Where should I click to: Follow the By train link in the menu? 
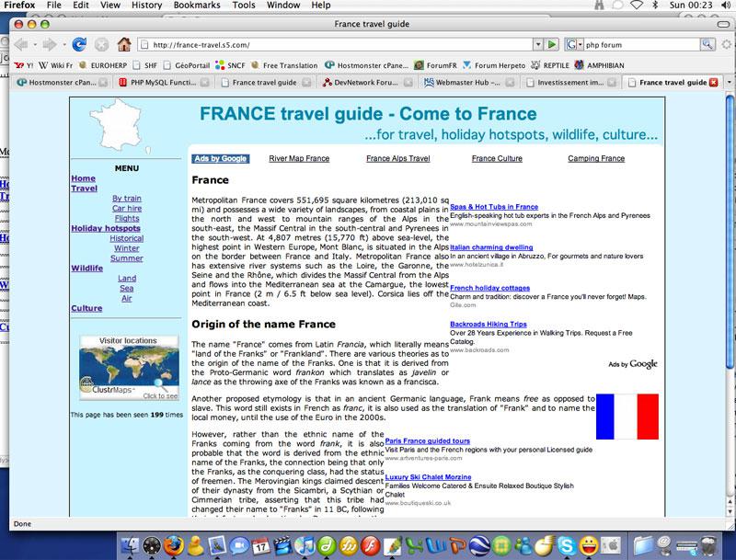click(x=127, y=199)
